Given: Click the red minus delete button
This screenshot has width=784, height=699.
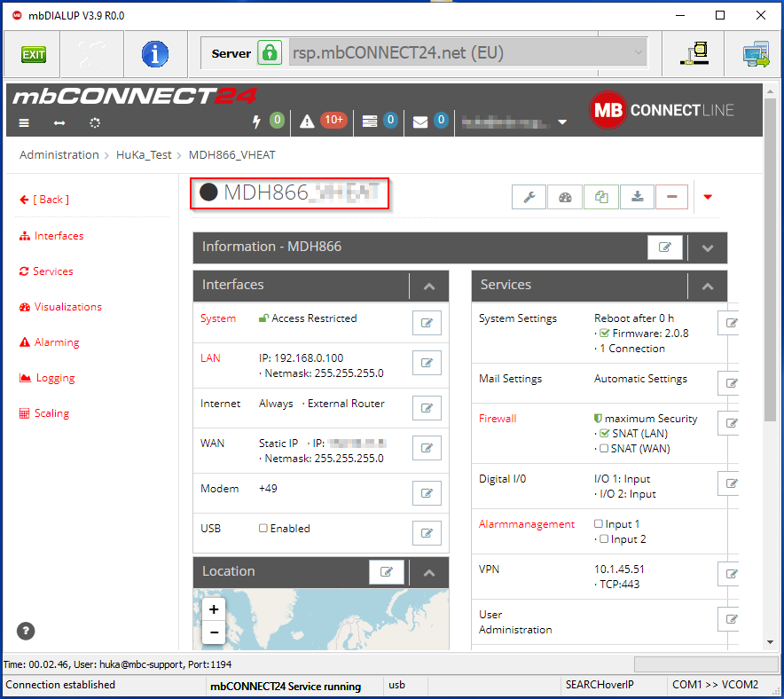Looking at the screenshot, I should click(672, 197).
